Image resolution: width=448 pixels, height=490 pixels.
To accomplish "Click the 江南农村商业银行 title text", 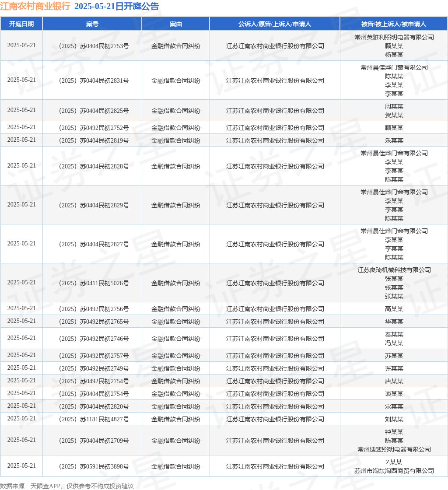I will [35, 6].
